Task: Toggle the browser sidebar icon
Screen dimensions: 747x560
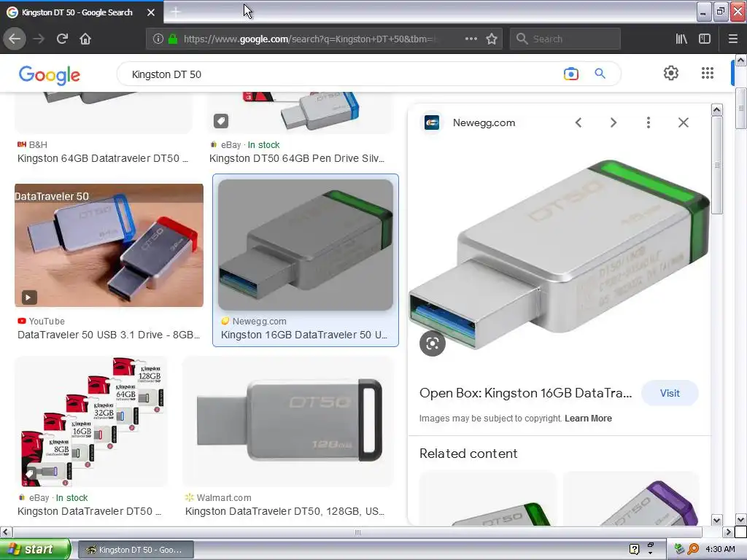Action: tap(705, 39)
